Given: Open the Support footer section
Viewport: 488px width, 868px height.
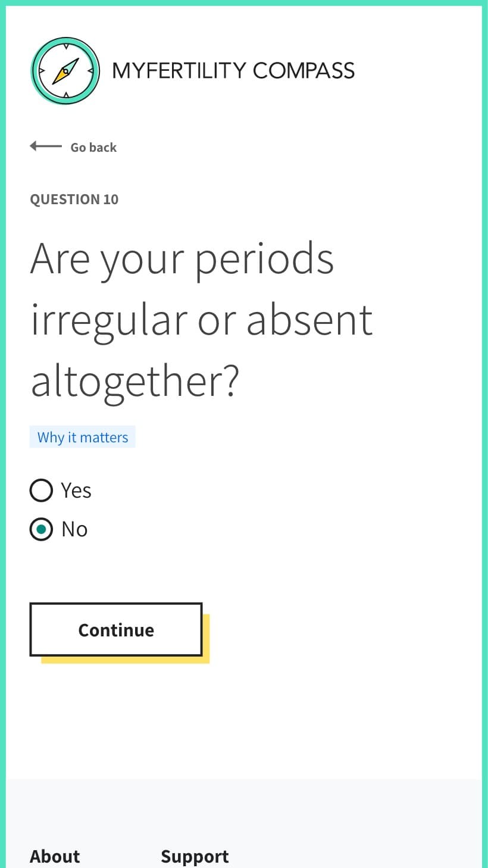Looking at the screenshot, I should click(x=195, y=856).
